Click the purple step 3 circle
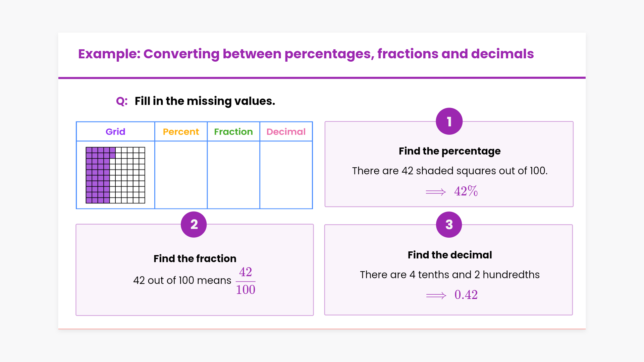The image size is (644, 362). 449,225
